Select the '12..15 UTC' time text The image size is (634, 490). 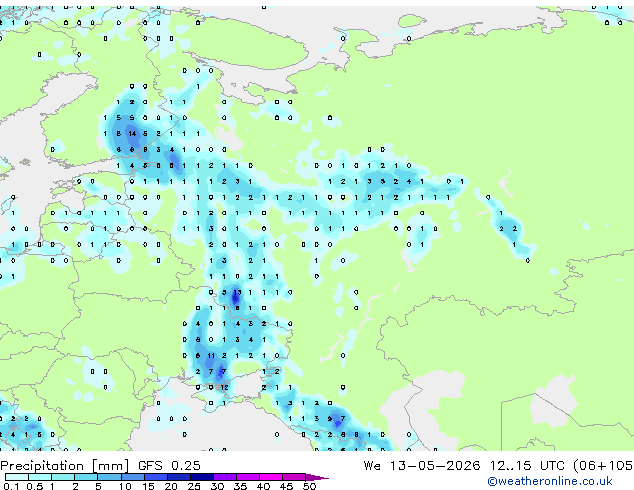coord(527,465)
